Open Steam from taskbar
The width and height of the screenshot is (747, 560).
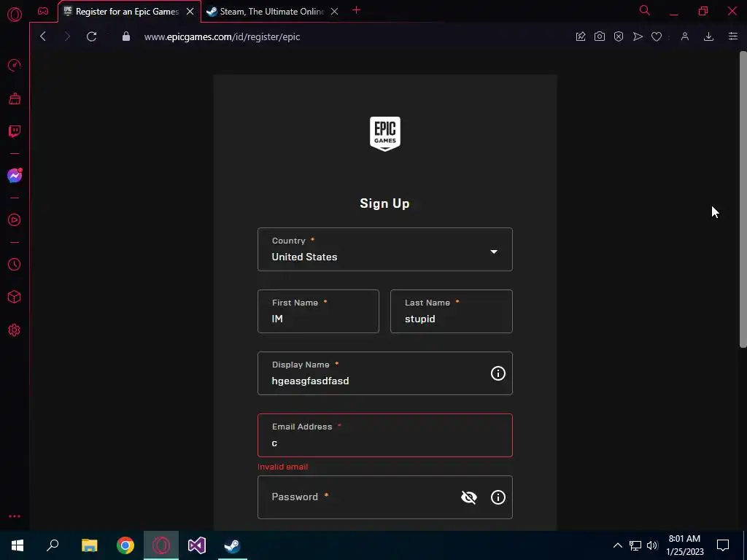tap(233, 545)
